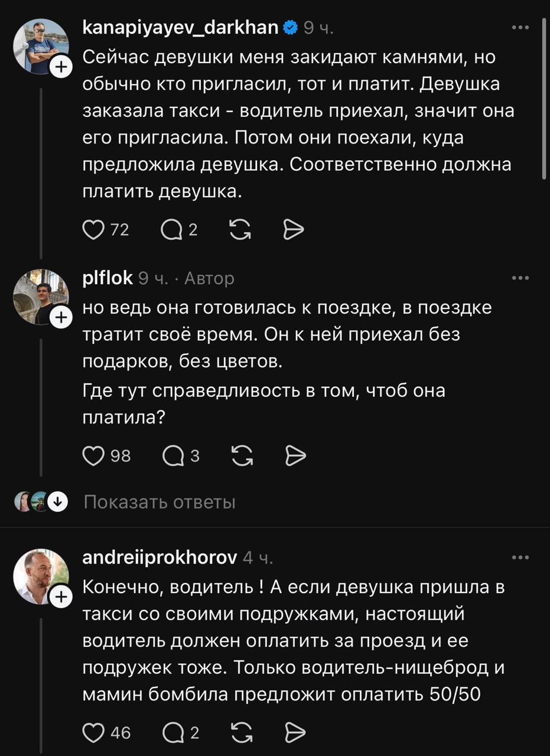Like andreiiprokhorov's comment with 46 likes
The image size is (550, 756).
93,733
